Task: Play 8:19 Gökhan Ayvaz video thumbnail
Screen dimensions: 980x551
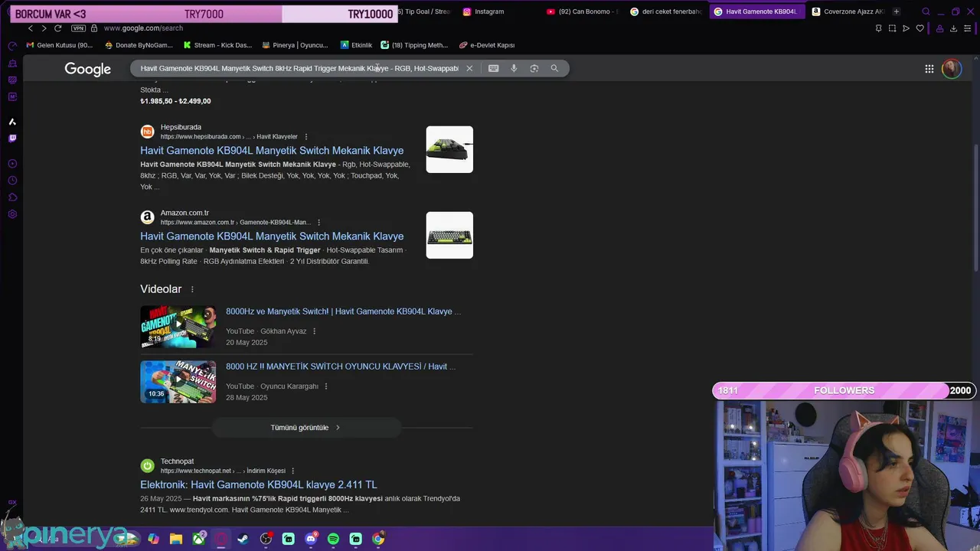Action: (178, 327)
